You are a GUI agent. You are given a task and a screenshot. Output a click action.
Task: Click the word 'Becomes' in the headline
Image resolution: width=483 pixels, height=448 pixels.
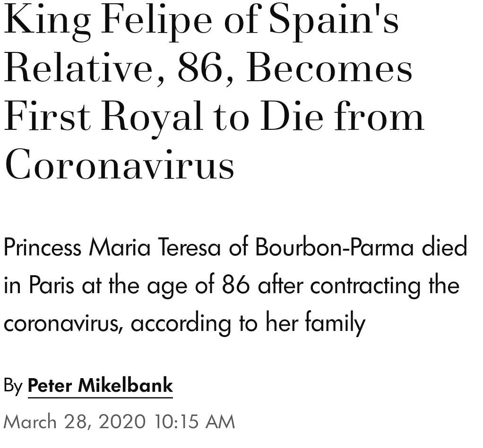click(329, 68)
